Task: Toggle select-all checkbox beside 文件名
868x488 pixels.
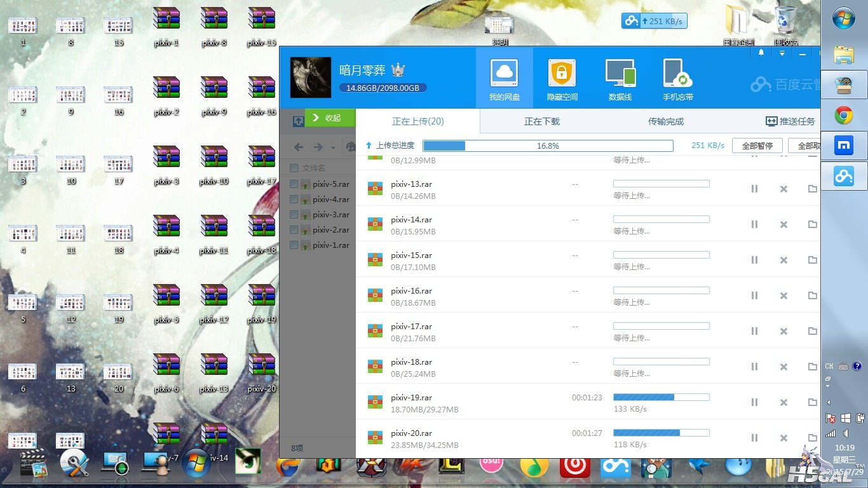Action: (294, 168)
